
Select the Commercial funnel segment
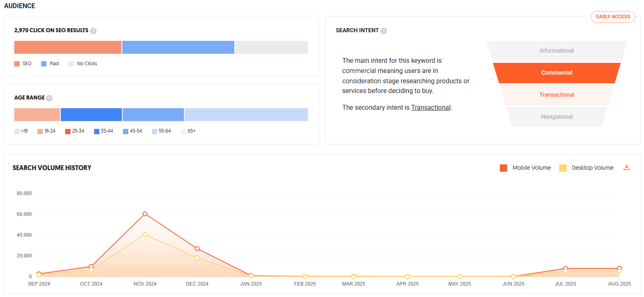click(556, 73)
